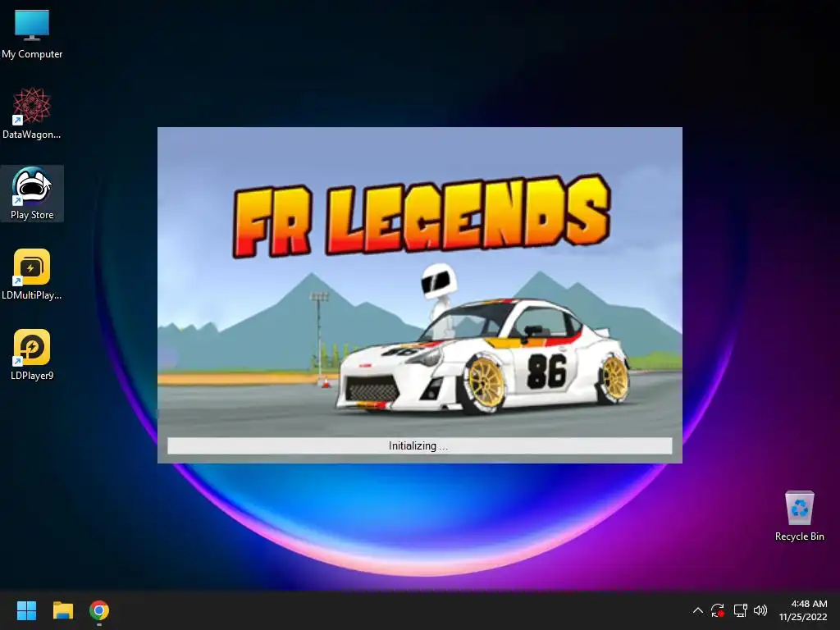Click the LDPlayer9 icon label
The image size is (840, 630).
(x=32, y=376)
